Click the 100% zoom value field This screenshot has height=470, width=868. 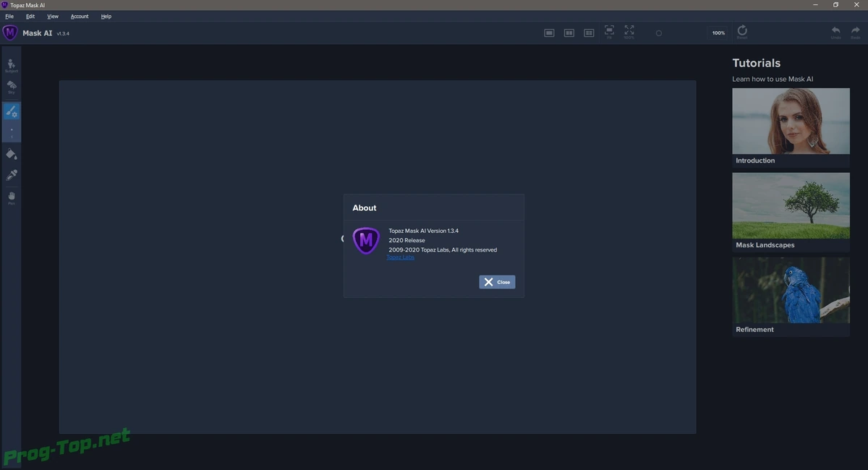pyautogui.click(x=718, y=33)
